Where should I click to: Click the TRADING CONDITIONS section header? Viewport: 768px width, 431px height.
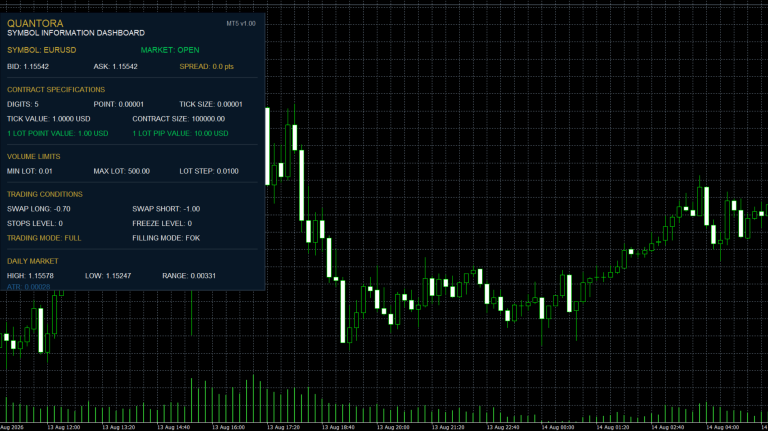click(45, 194)
